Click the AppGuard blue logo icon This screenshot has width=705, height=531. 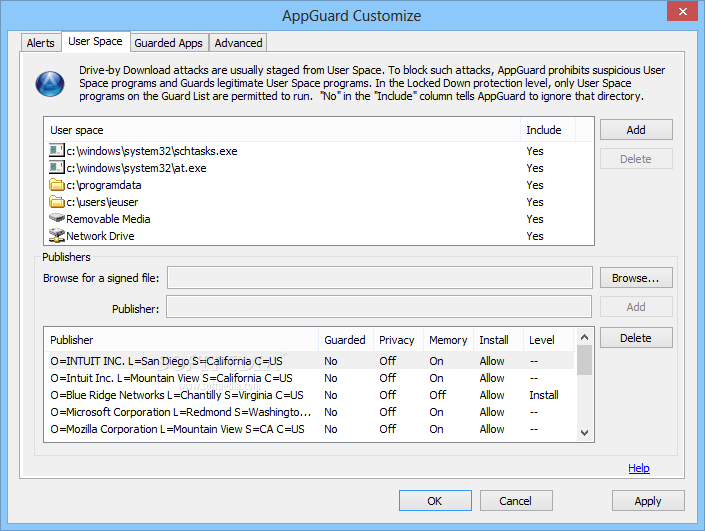click(x=50, y=84)
